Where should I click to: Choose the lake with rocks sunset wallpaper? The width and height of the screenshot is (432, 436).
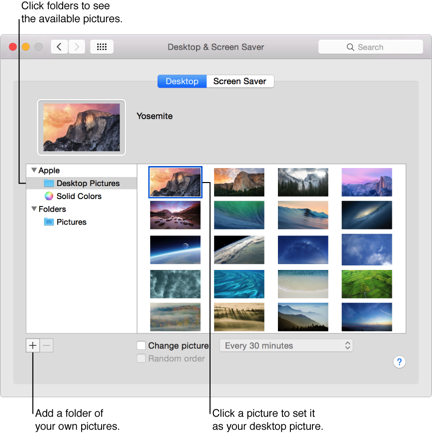(175, 215)
